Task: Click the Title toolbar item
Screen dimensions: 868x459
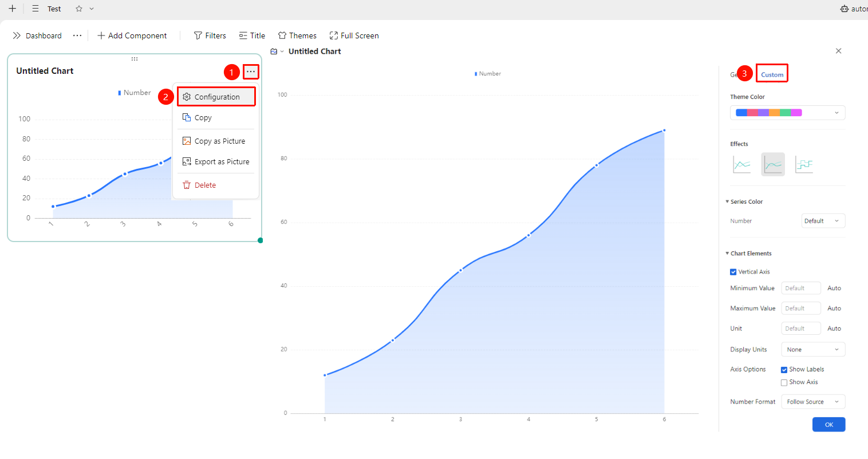Action: pos(252,35)
